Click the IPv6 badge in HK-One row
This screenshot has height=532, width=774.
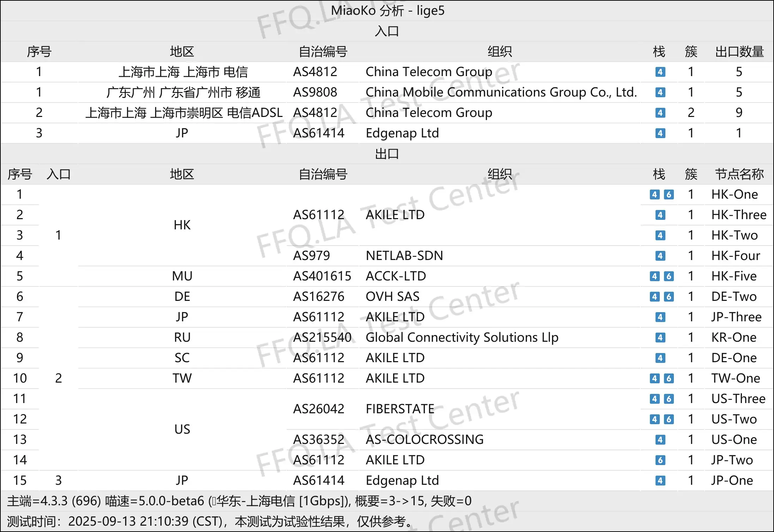tap(669, 194)
